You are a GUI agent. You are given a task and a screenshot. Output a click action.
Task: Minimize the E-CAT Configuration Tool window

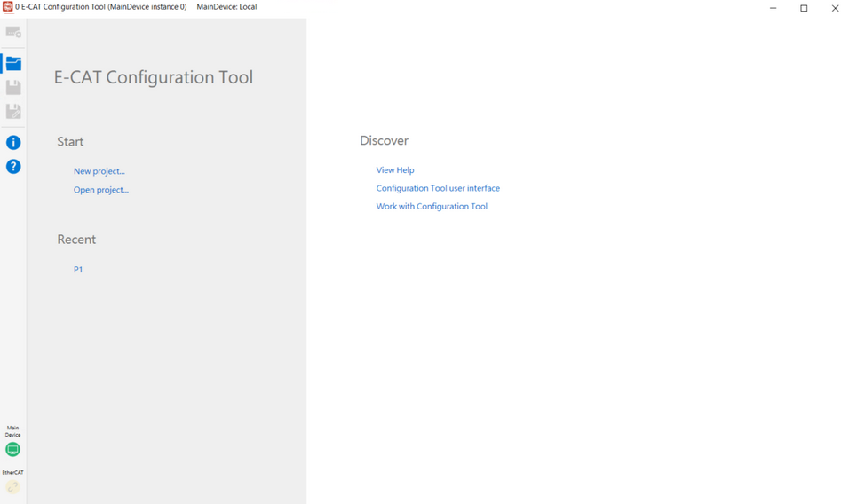(x=773, y=8)
